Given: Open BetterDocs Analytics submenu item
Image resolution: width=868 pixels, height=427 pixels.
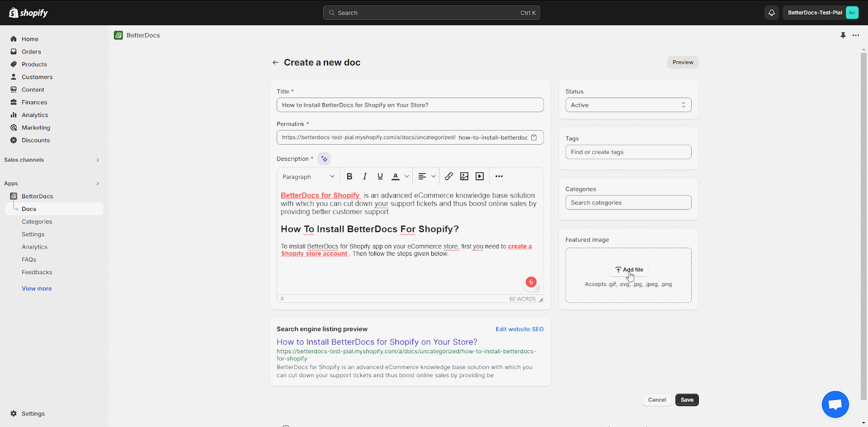Looking at the screenshot, I should pos(35,247).
